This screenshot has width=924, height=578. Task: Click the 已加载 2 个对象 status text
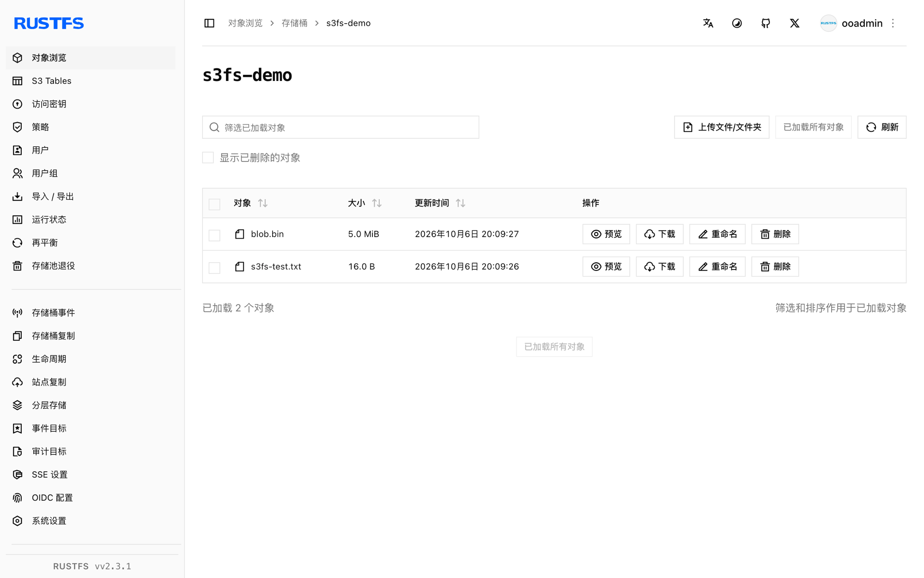[x=238, y=308]
